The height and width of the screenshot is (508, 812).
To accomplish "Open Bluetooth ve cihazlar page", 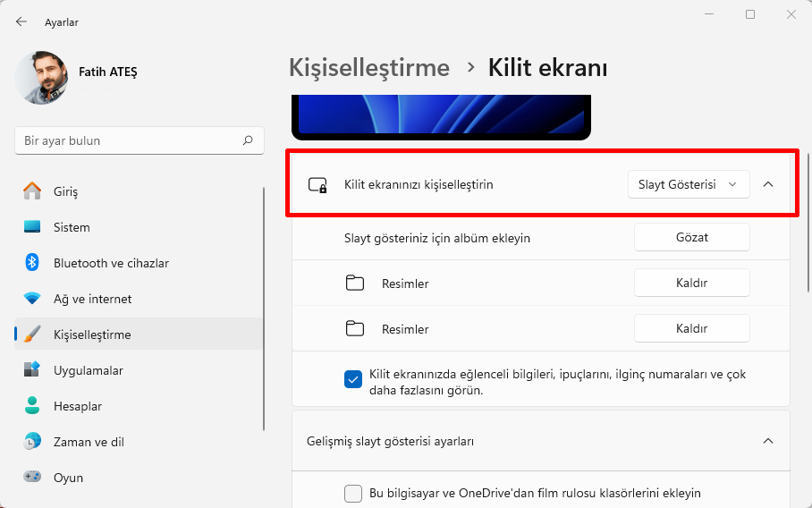I will pos(139,263).
